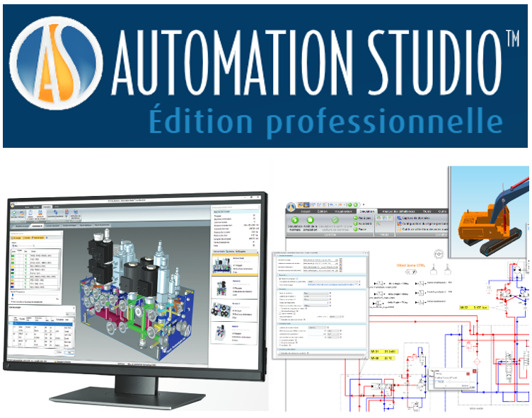
Task: Click the gamepad icon under Wired Game CTRL
Action: point(411,272)
